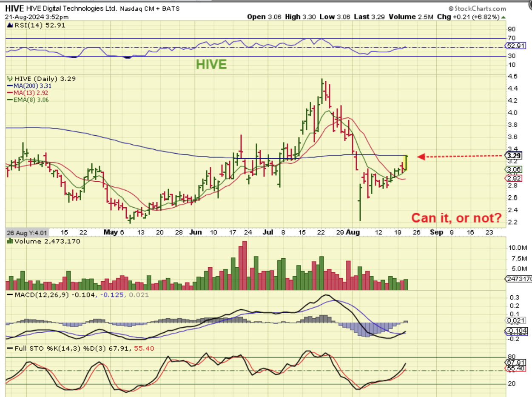Click the EMA(8) 3.06 legend entry

tap(27, 100)
